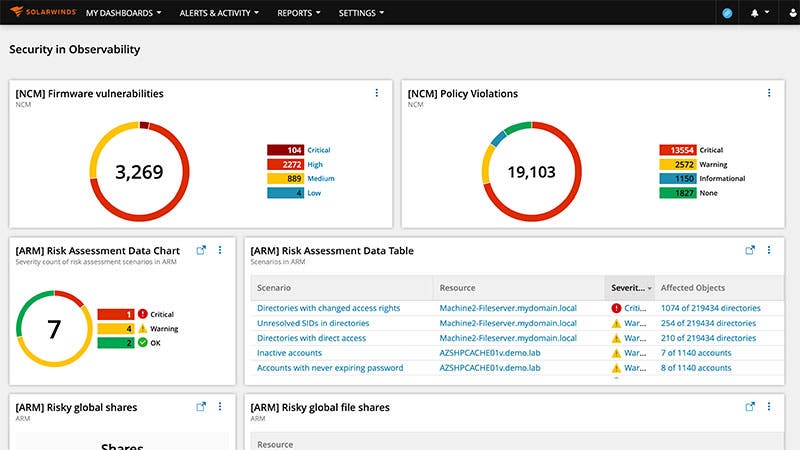The width and height of the screenshot is (800, 450).
Task: Open Risky global file shares options menu
Action: point(769,407)
